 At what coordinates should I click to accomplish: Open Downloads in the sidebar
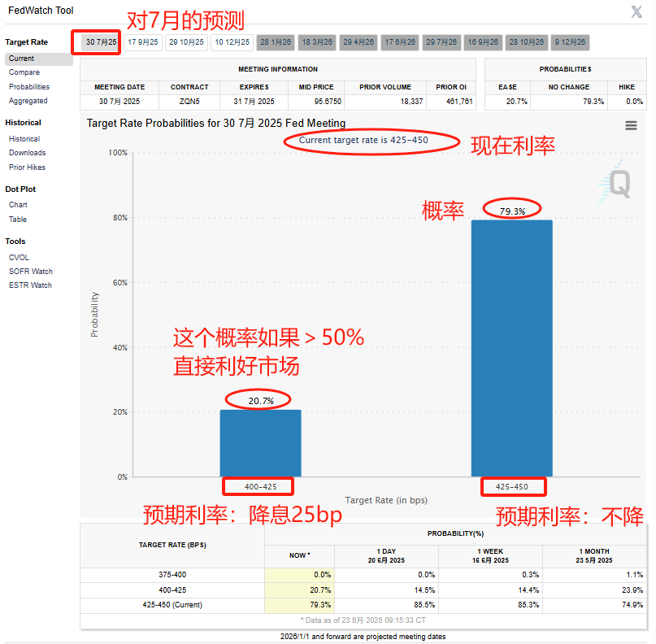[x=27, y=153]
